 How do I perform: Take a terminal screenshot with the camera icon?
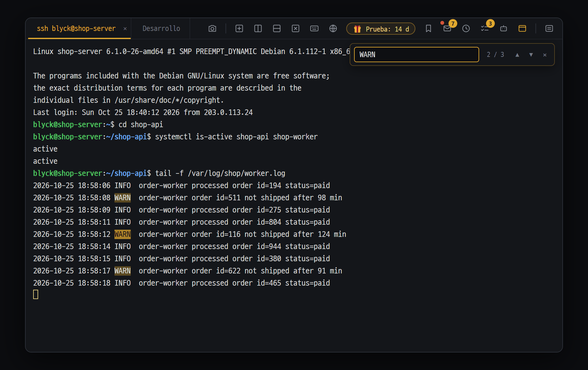212,29
